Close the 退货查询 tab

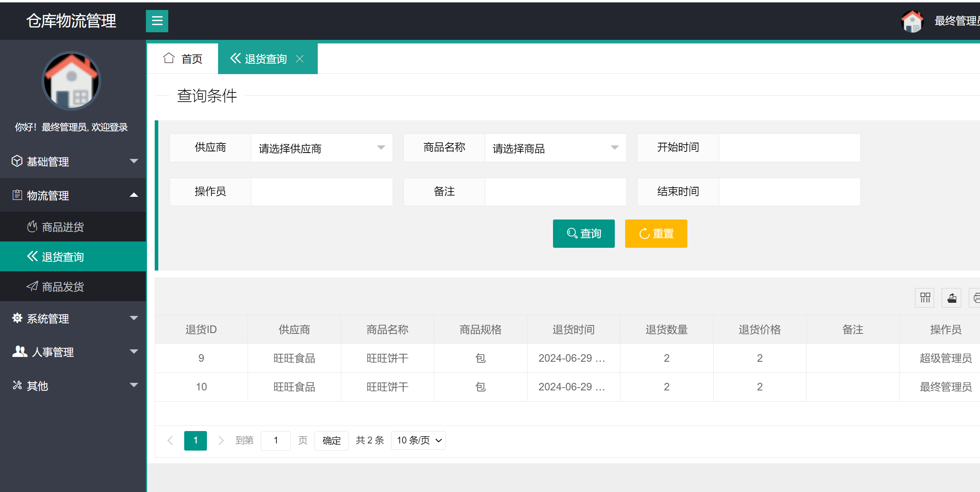pyautogui.click(x=300, y=59)
